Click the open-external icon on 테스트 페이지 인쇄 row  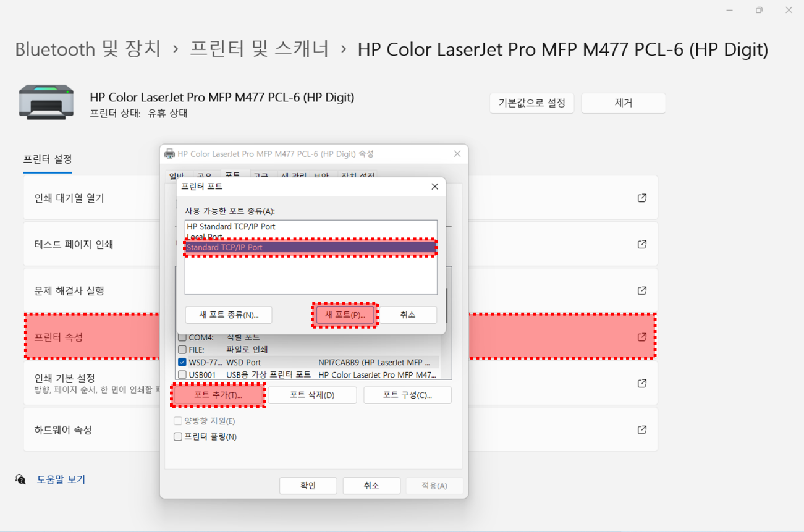(x=642, y=244)
